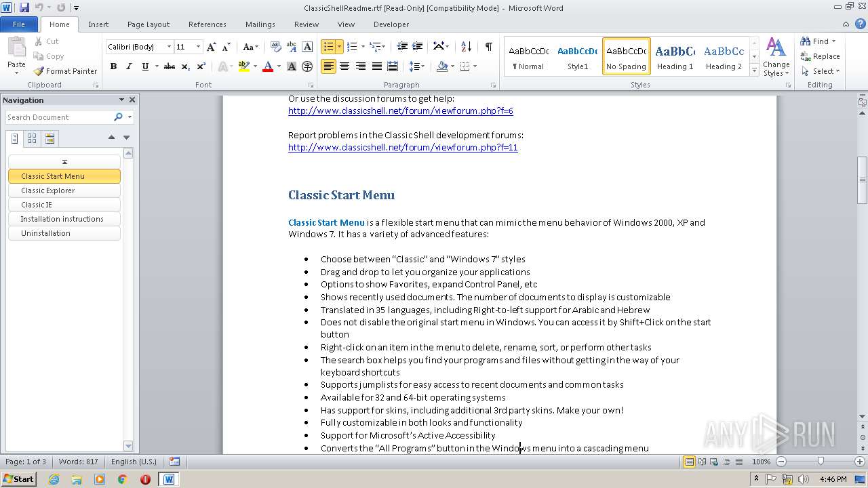Switch to the Insert tab
The width and height of the screenshot is (868, 488).
[x=98, y=24]
